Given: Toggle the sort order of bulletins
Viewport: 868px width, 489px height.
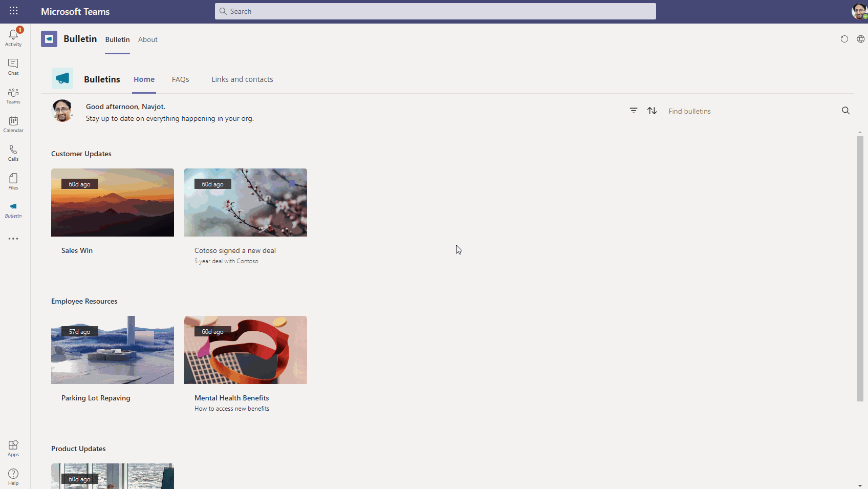Looking at the screenshot, I should 652,111.
